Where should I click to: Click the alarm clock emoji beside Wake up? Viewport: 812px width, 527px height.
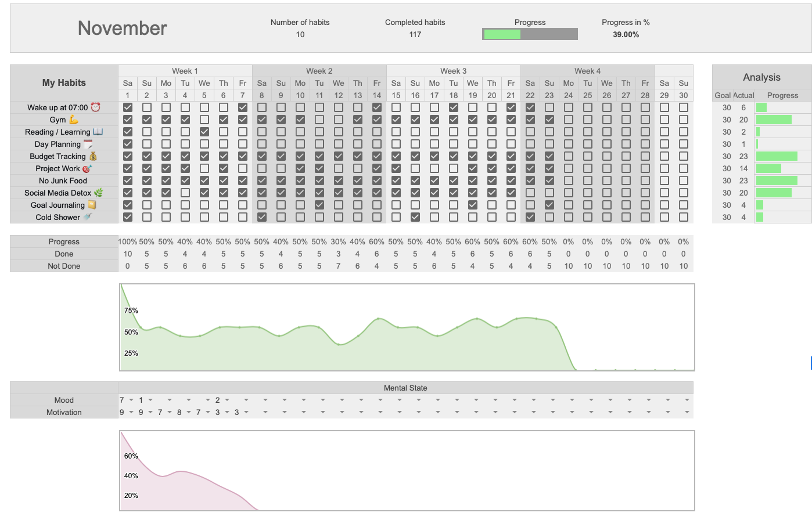96,107
